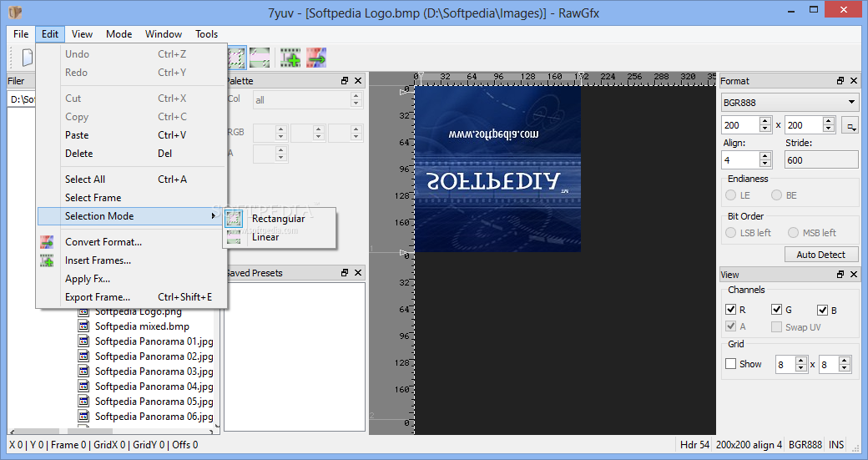The height and width of the screenshot is (460, 868).
Task: Click file icon of Softpedia Panorama 01.jpg
Action: (x=83, y=341)
